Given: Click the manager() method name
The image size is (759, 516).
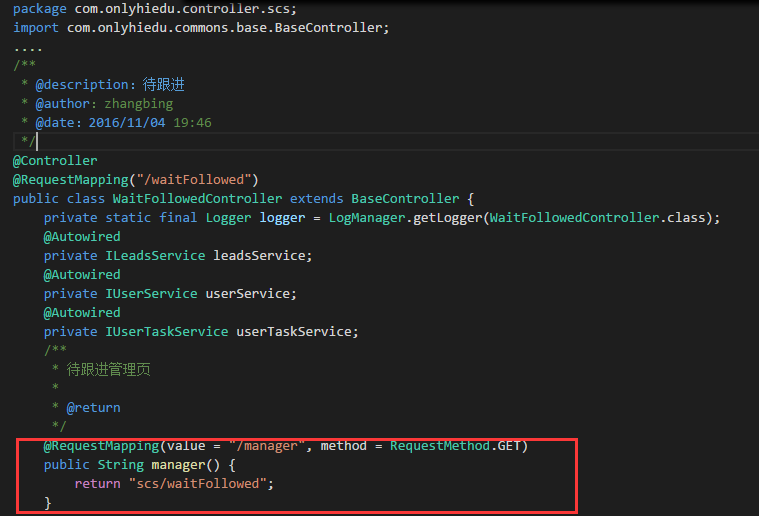Looking at the screenshot, I should click(x=185, y=465).
